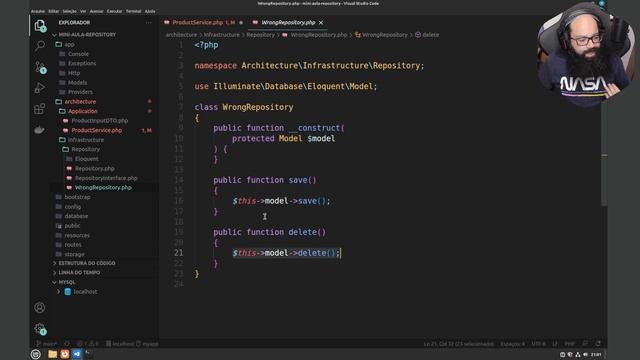Open the Seleção menu
This screenshot has height=360, width=640.
(69, 11)
